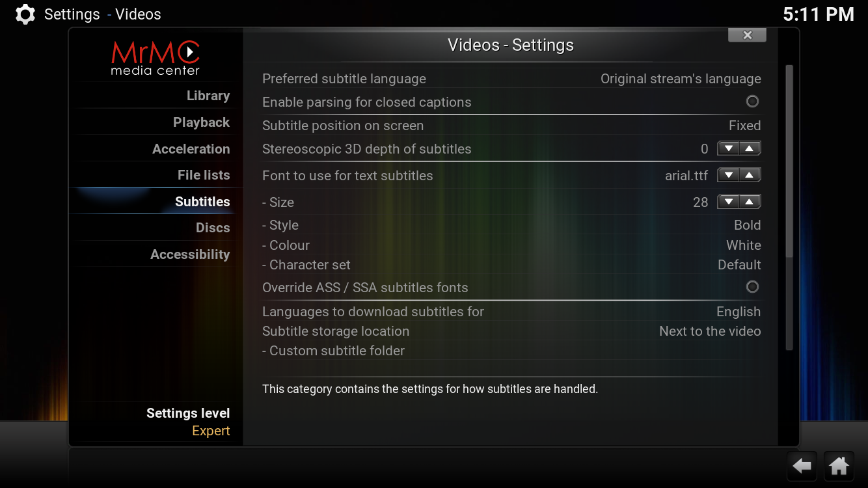Image resolution: width=868 pixels, height=488 pixels.
Task: Increase the subtitle font size
Action: [750, 202]
